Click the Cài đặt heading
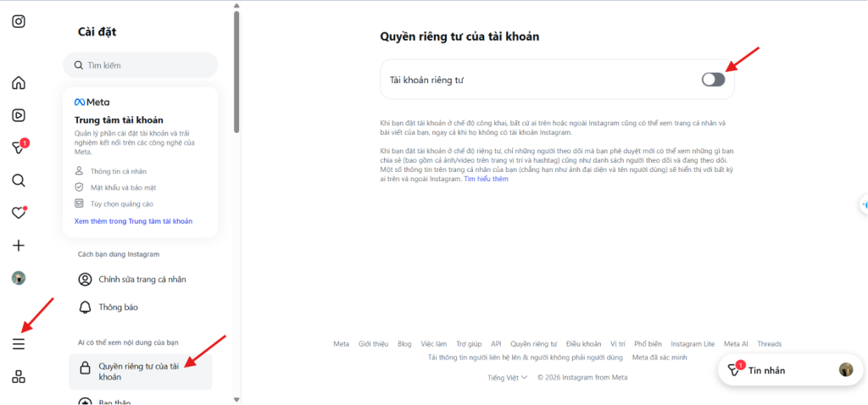 [x=97, y=32]
